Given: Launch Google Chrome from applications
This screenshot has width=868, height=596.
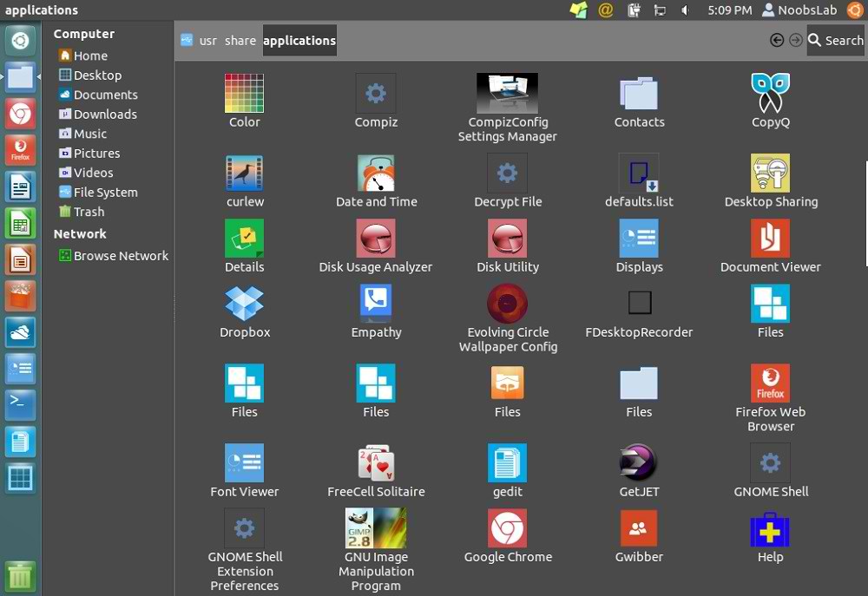Looking at the screenshot, I should pyautogui.click(x=507, y=528).
